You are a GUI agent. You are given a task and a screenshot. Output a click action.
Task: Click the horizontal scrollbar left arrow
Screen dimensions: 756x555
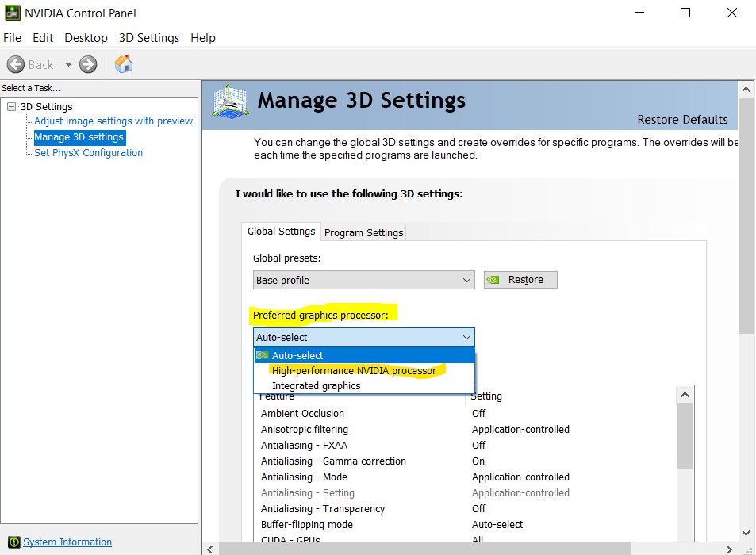tap(209, 549)
